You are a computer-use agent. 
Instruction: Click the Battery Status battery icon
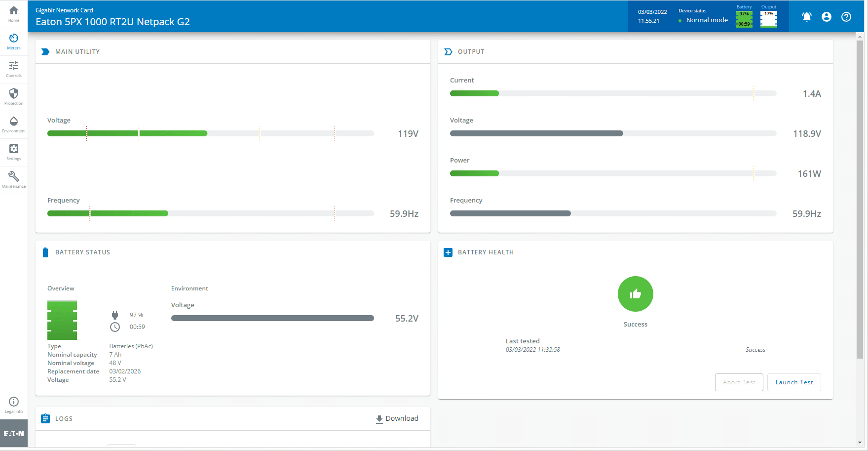tap(45, 252)
